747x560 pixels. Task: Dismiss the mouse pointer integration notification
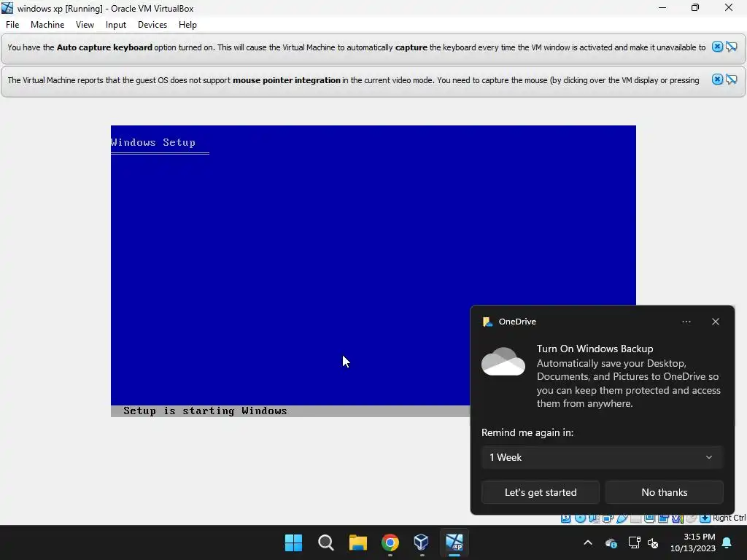coord(717,79)
